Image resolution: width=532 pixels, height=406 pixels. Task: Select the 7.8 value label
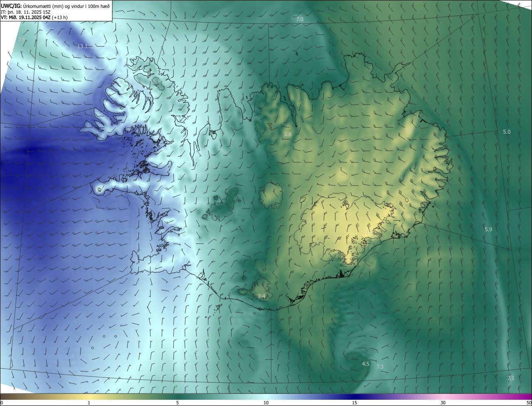coord(22,39)
